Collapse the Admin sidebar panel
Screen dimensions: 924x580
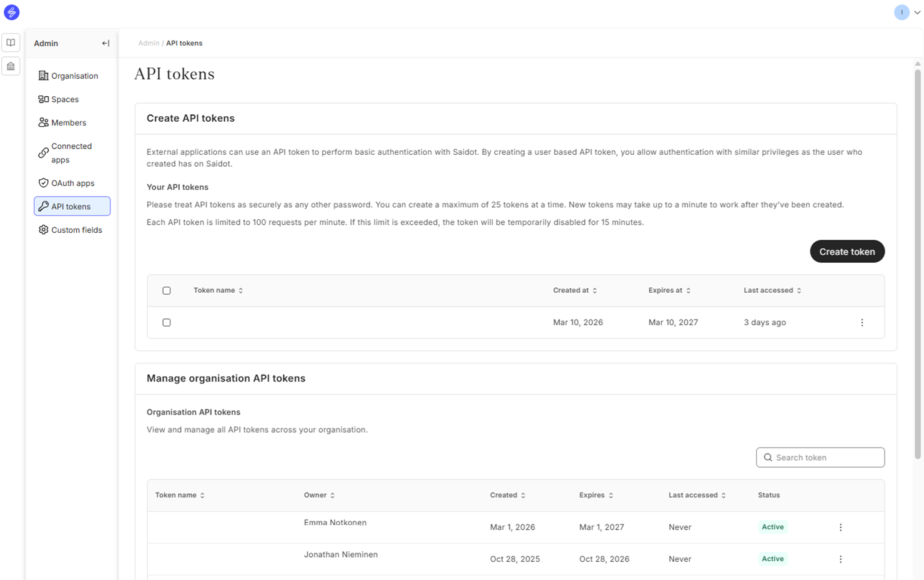[106, 43]
